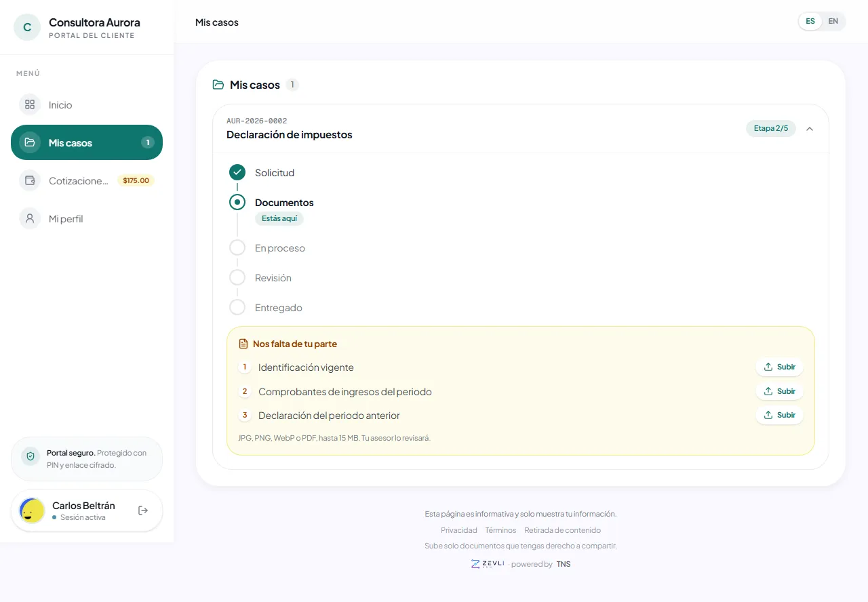Open the Inicio menu item
The width and height of the screenshot is (868, 602).
(x=87, y=105)
